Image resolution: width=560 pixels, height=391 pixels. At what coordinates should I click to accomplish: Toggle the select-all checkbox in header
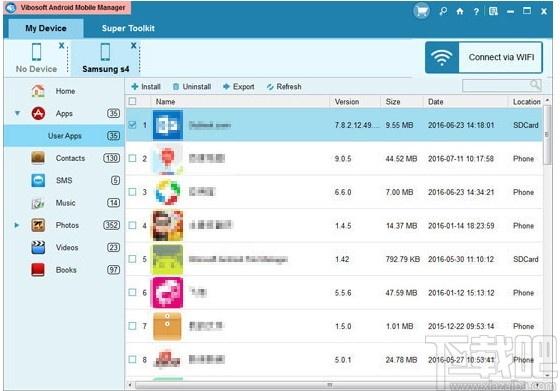pyautogui.click(x=132, y=101)
